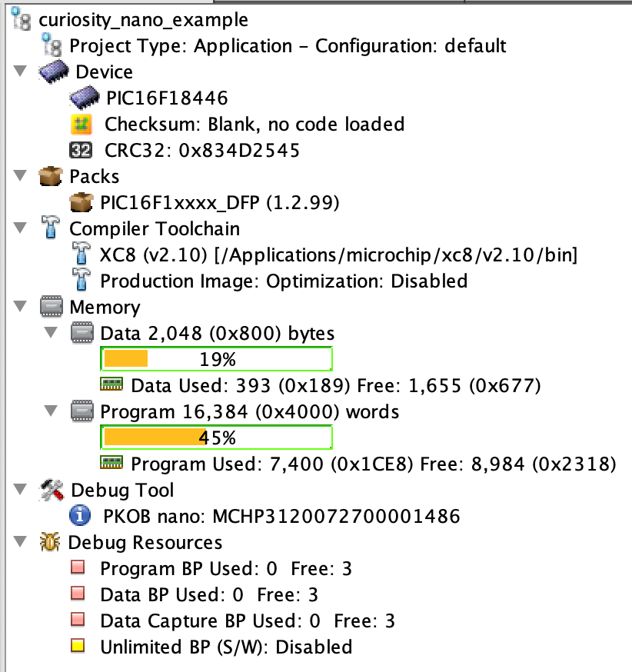The image size is (632, 672).
Task: Collapse the Memory section
Action: point(19,307)
